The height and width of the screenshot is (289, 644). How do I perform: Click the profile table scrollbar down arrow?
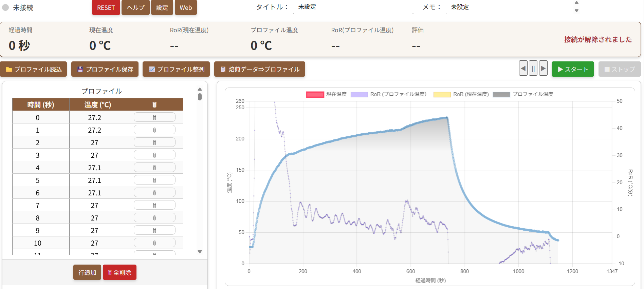click(x=200, y=252)
